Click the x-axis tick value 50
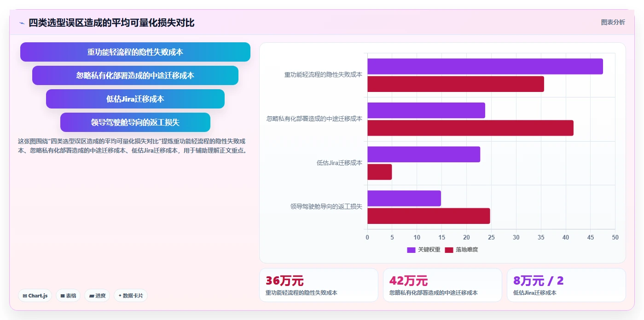The height and width of the screenshot is (320, 644). coord(615,237)
